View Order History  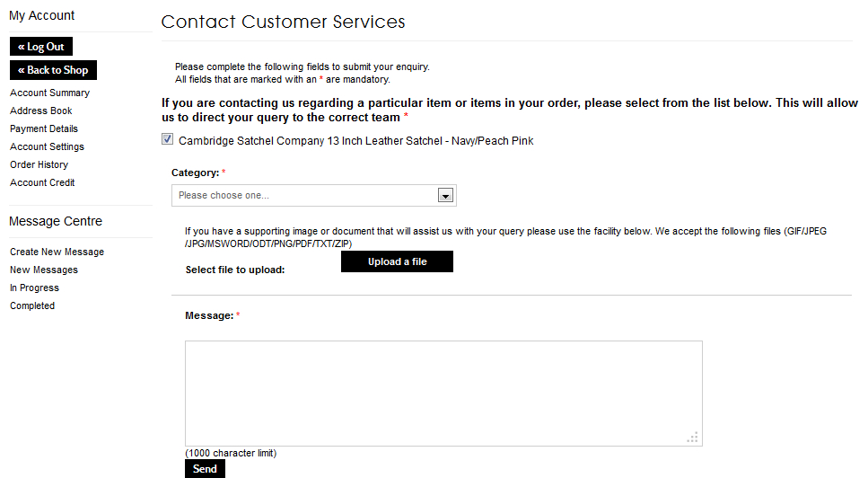[x=39, y=164]
